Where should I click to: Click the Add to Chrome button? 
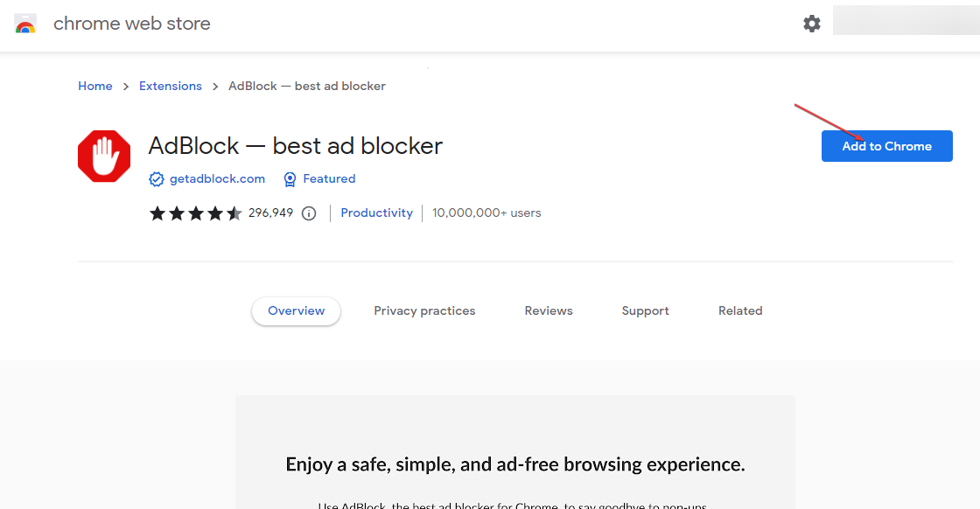[886, 146]
